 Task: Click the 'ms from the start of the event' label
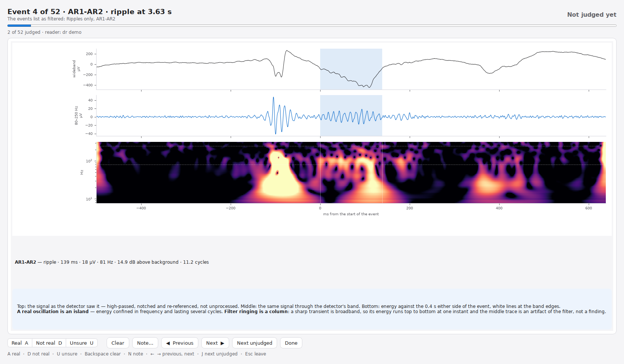(351, 214)
